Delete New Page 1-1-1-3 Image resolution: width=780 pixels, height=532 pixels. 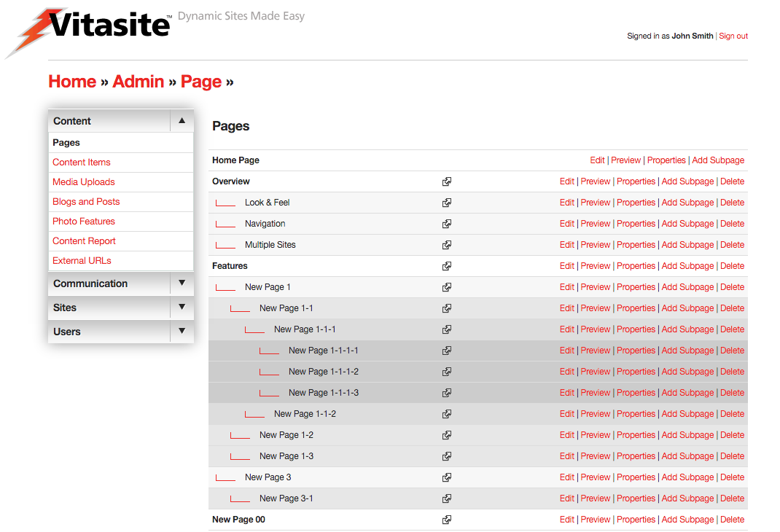732,393
